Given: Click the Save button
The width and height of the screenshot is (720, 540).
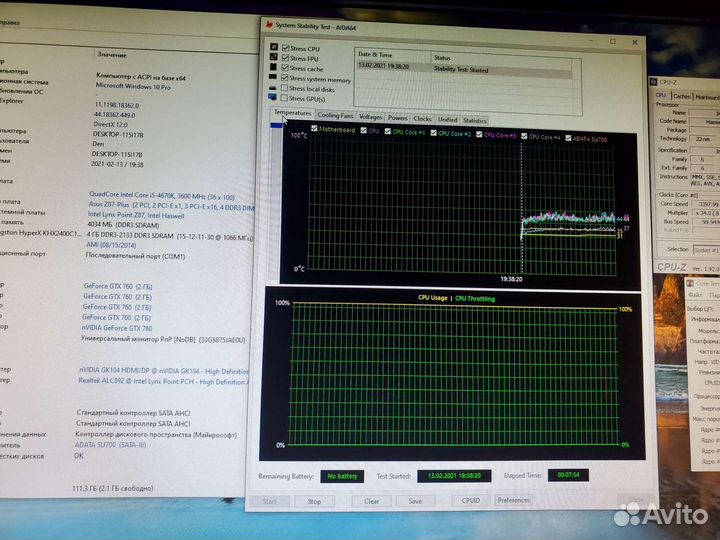Looking at the screenshot, I should click(415, 501).
